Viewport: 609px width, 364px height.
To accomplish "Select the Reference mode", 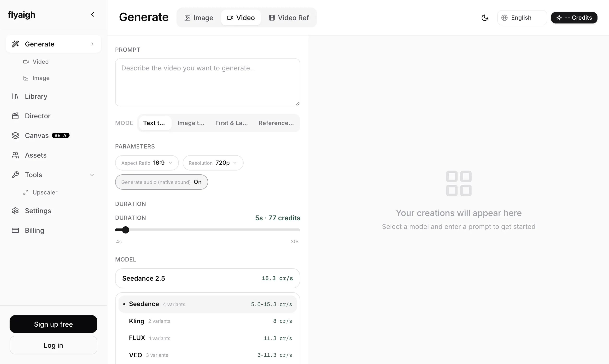I will pyautogui.click(x=276, y=123).
